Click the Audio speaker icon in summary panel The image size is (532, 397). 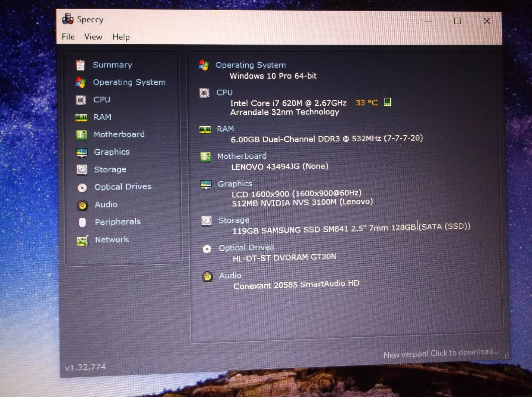click(x=207, y=277)
